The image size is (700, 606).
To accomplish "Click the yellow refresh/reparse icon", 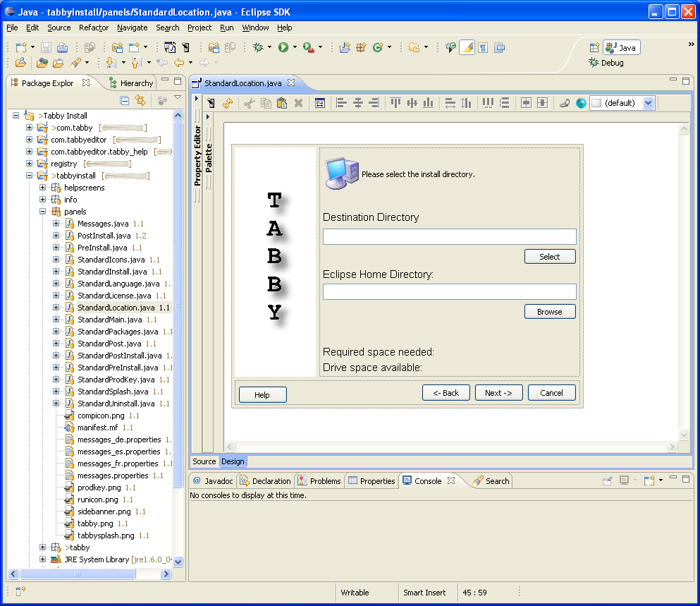I will (x=227, y=103).
